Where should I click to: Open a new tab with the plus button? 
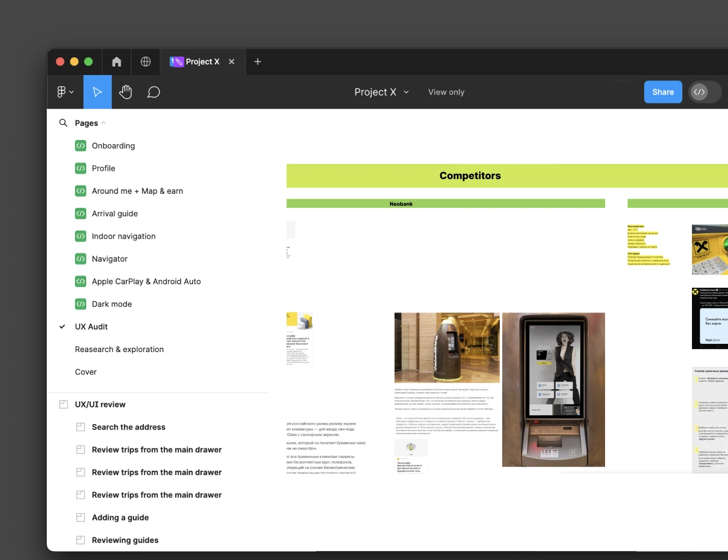(258, 61)
